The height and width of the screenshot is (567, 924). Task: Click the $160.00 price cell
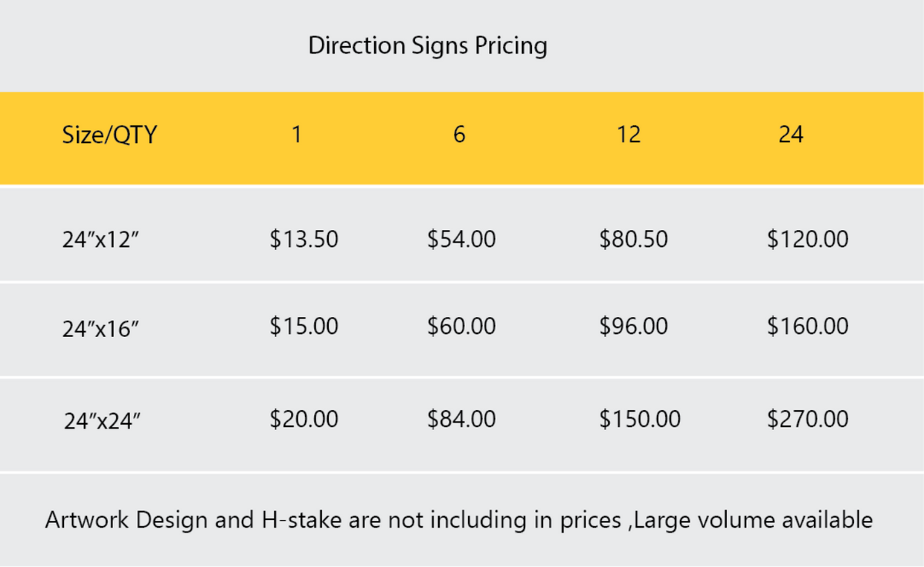[x=808, y=326]
